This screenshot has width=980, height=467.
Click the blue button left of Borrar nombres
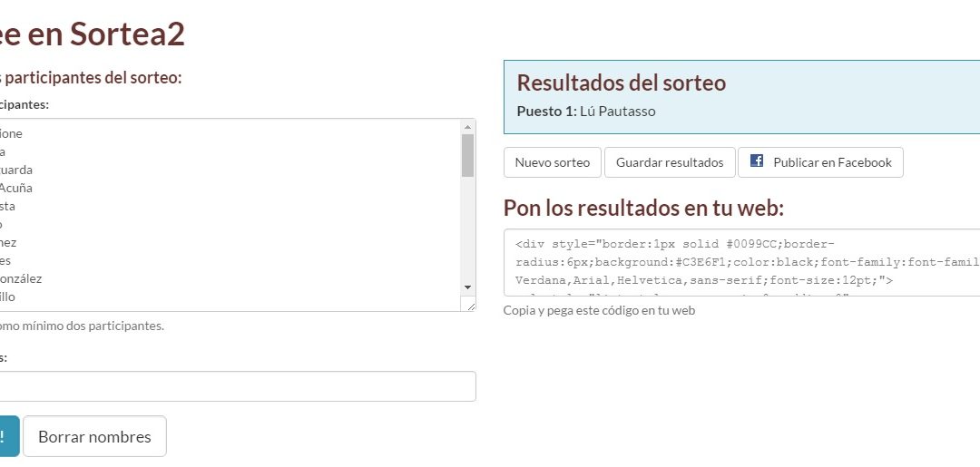point(7,436)
